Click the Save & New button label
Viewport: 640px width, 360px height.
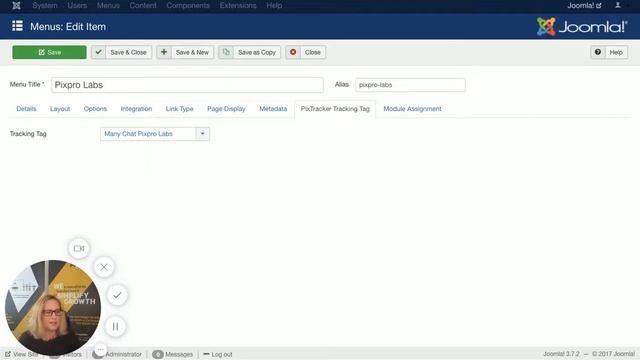coord(192,52)
